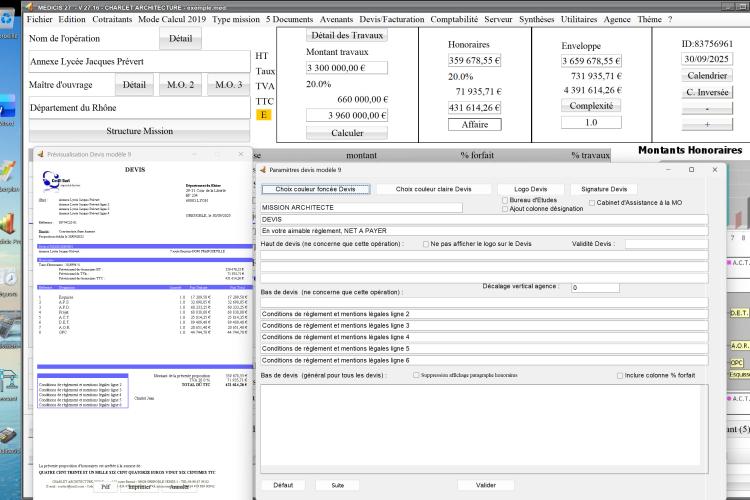
Task: Click the Affaire button
Action: point(474,124)
